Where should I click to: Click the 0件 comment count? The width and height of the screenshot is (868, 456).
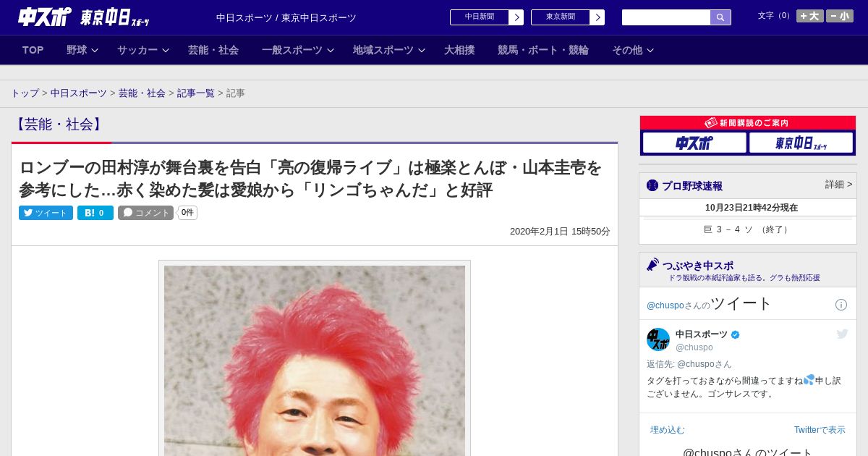(187, 213)
